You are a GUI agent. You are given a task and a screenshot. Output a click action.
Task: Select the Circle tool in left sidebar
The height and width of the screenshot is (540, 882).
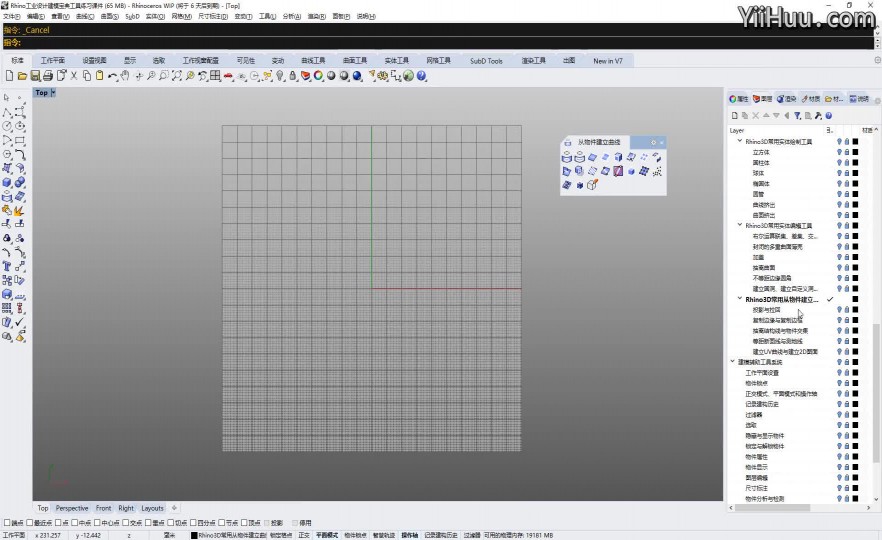7,126
